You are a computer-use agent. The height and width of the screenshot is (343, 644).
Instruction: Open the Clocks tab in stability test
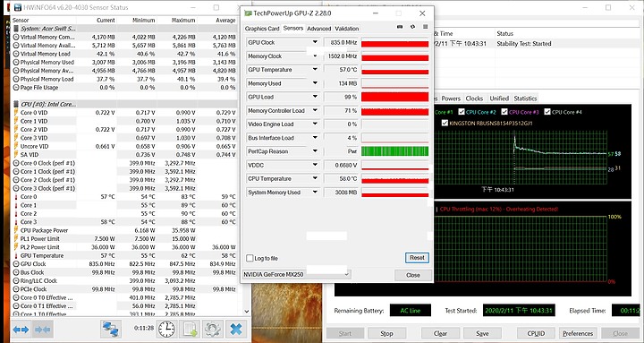pyautogui.click(x=474, y=99)
